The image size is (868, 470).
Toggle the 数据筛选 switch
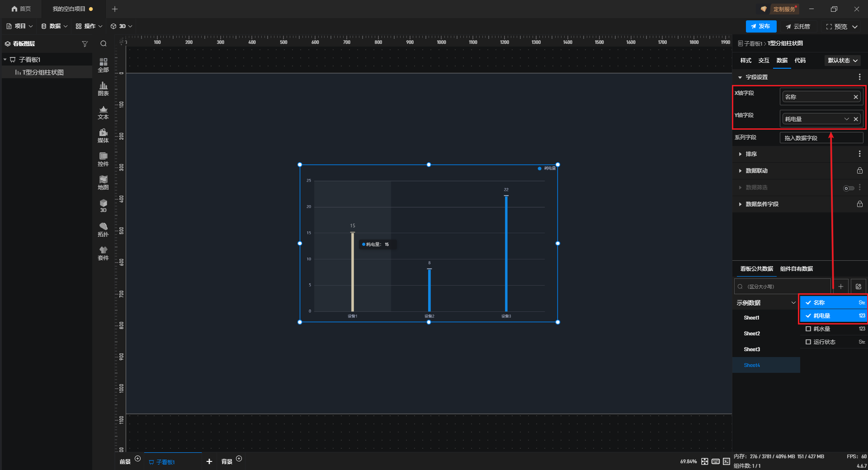click(x=849, y=188)
